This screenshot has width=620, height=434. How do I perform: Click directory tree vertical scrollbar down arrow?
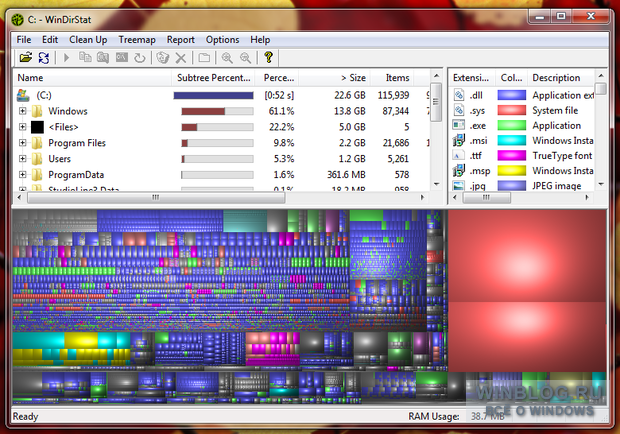pos(436,184)
